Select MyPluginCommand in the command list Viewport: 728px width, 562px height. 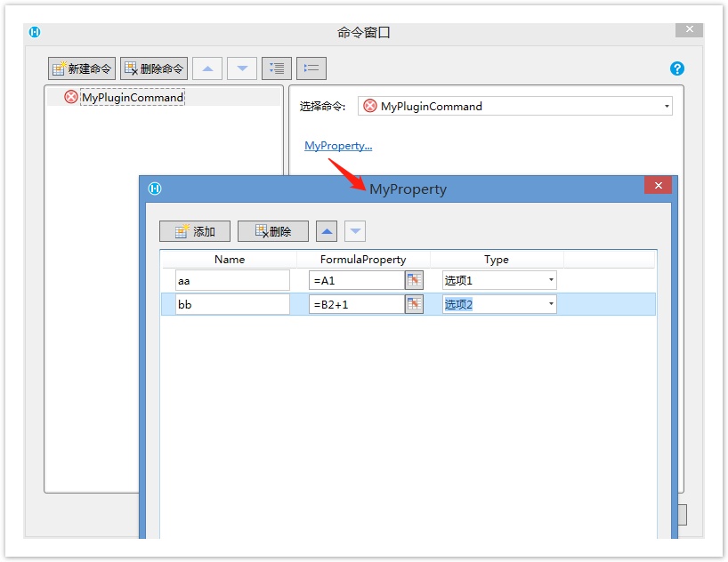pos(132,97)
